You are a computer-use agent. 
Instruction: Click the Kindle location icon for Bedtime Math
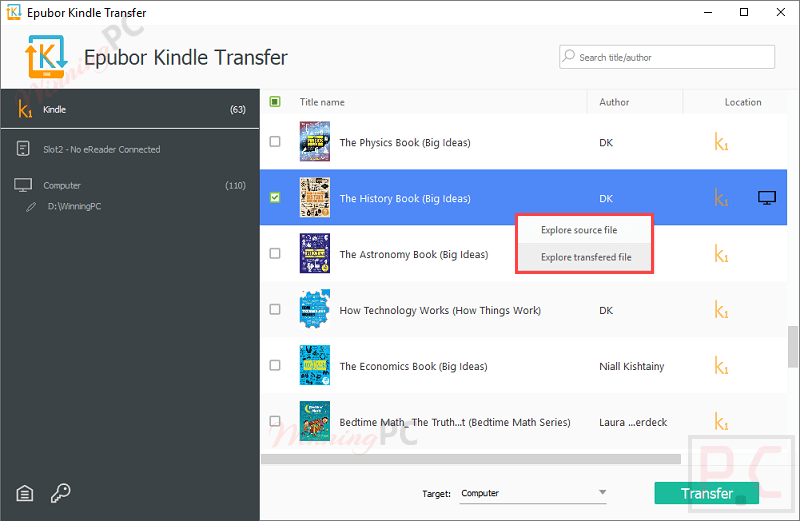pyautogui.click(x=721, y=422)
